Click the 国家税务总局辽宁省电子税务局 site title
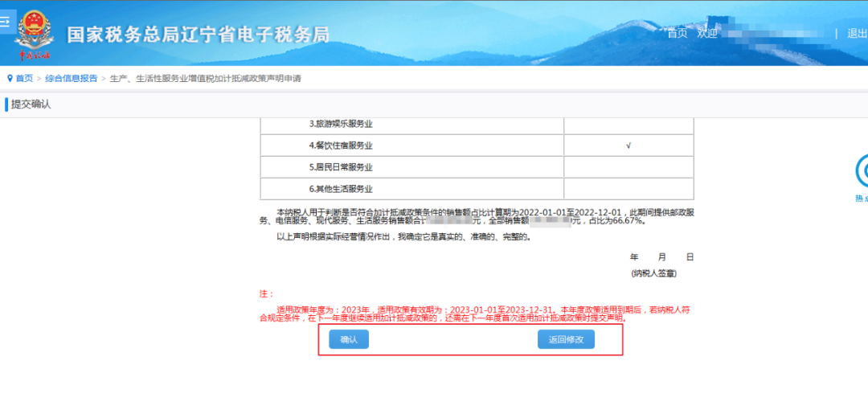Screen dimensions: 868x402 click(x=198, y=35)
